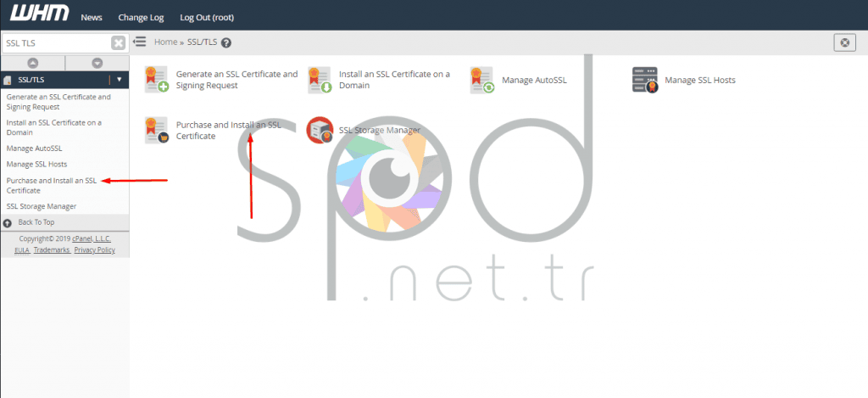
Task: Open the News link
Action: click(x=92, y=17)
